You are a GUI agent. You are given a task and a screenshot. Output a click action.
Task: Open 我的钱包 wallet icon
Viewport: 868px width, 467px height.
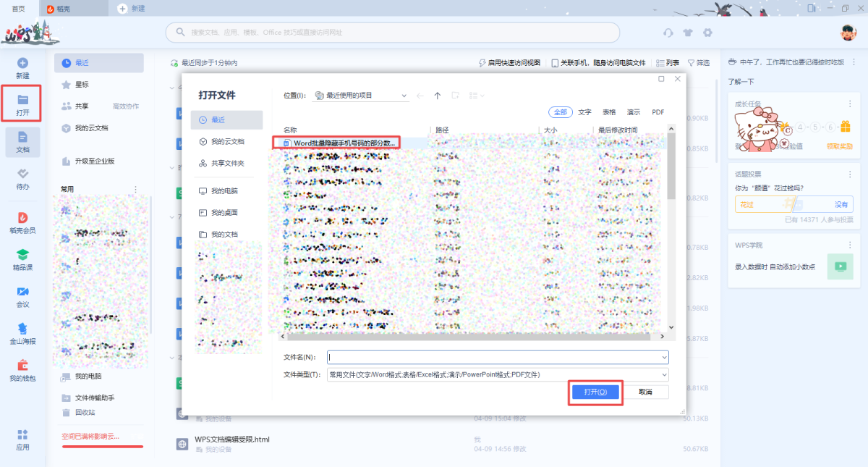(22, 366)
